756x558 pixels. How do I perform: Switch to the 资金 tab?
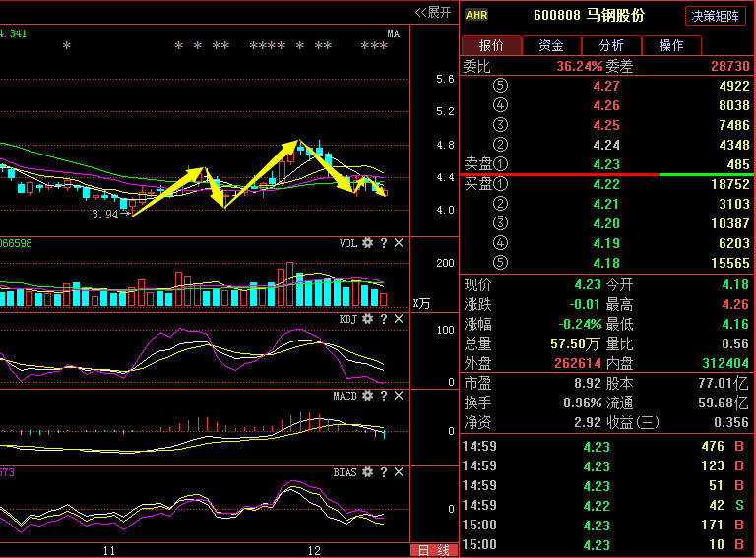click(x=551, y=45)
